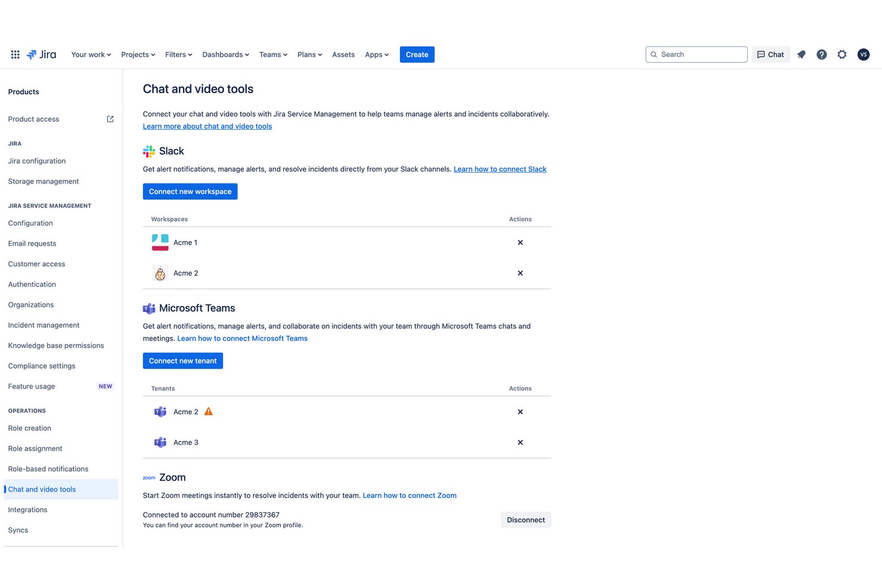882x588 pixels.
Task: Go to Assets in the top nav
Action: [x=343, y=55]
